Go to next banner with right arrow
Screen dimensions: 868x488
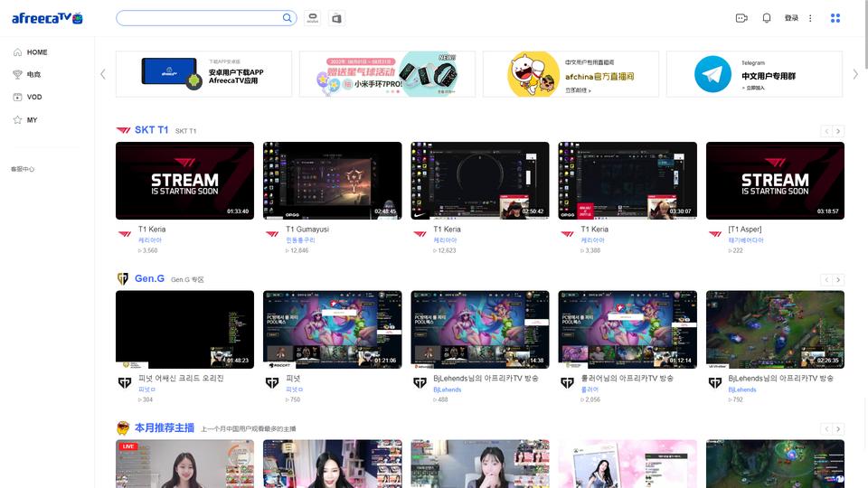[855, 74]
